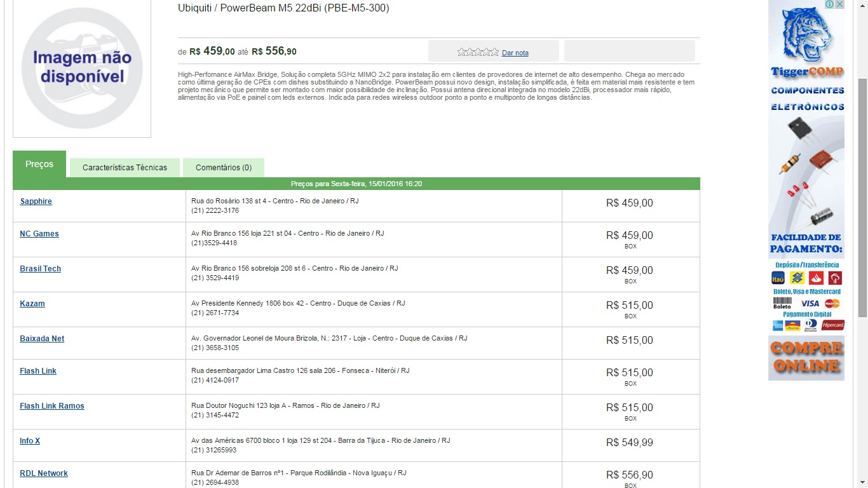
Task: Click the Santander red icon in the ad
Action: pos(817,278)
